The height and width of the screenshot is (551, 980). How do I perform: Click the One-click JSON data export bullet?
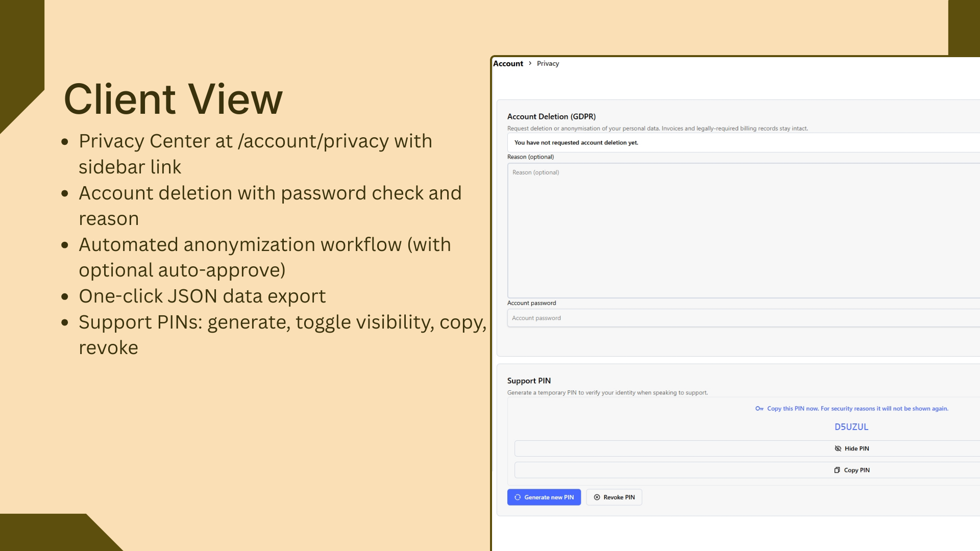click(x=202, y=296)
